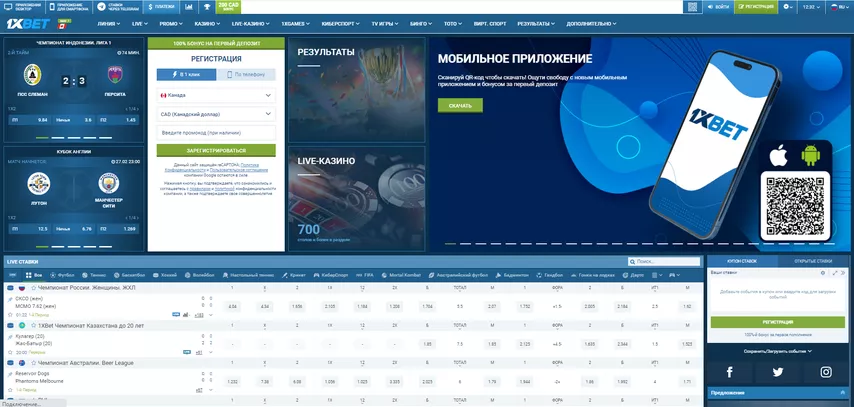Click the banner QR code image

pyautogui.click(x=795, y=205)
